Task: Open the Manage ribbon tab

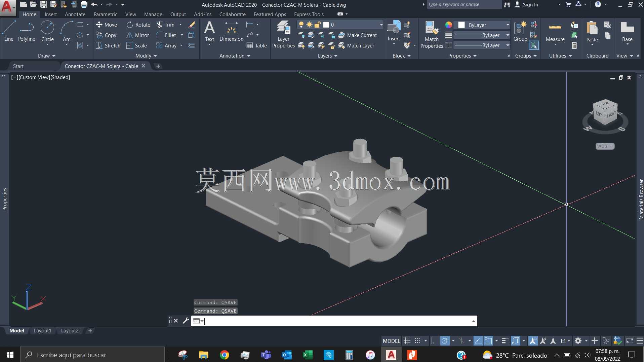Action: click(x=153, y=14)
